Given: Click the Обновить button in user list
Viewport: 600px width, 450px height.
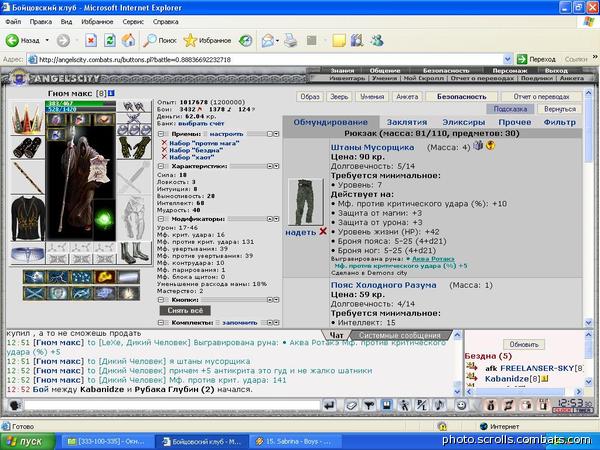Looking at the screenshot, I should click(524, 344).
